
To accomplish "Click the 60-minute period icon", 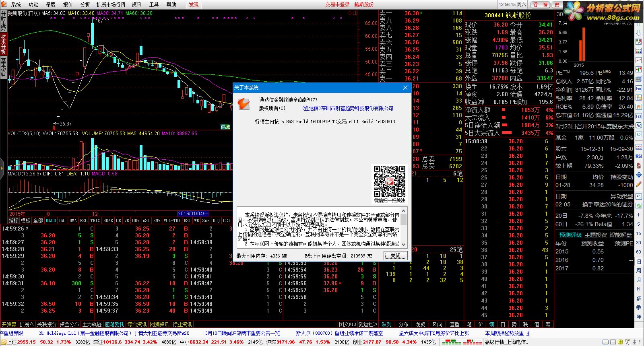I will pyautogui.click(x=639, y=252).
